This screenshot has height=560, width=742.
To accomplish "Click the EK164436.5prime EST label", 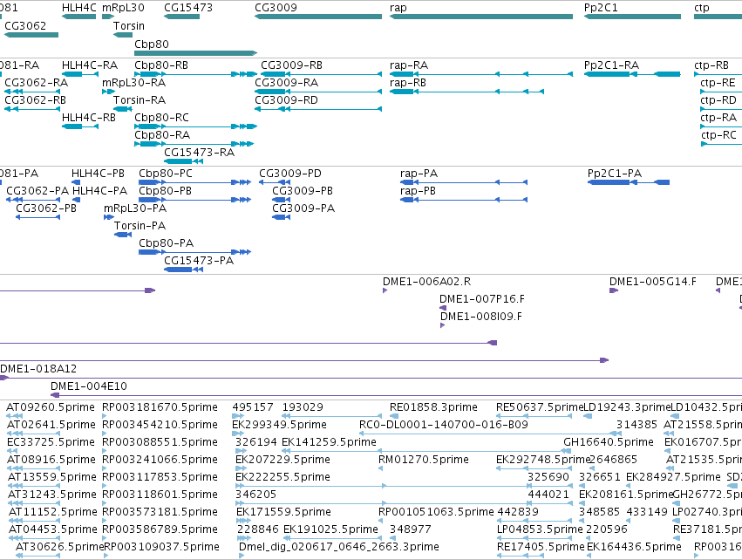I will 634,547.
